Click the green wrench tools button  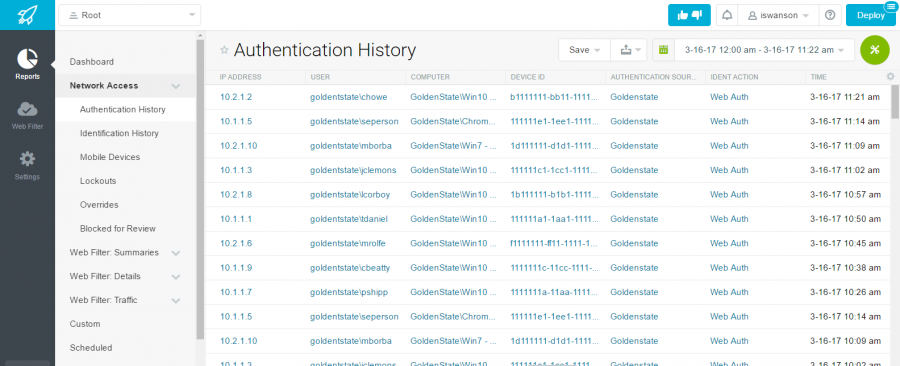[x=875, y=49]
